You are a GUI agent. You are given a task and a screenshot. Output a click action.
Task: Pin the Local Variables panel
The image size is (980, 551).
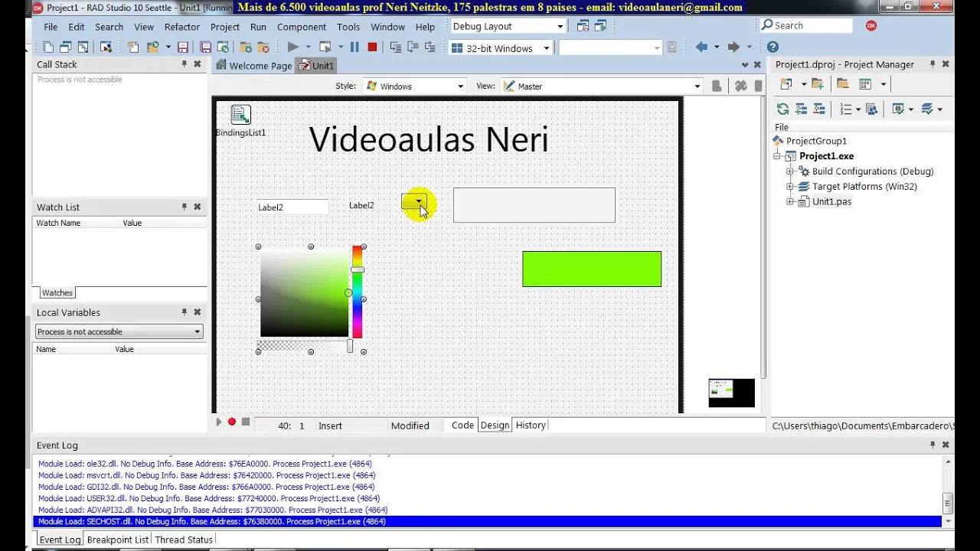(184, 312)
